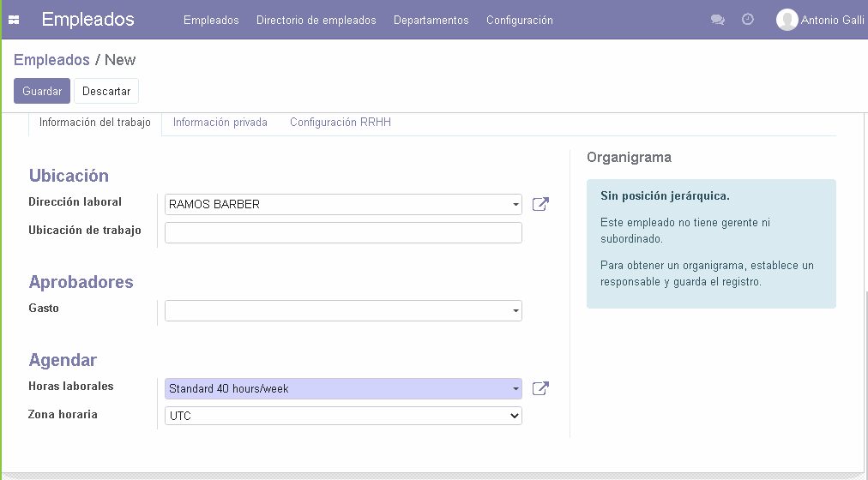Open external link for Dirección laboral
The width and height of the screenshot is (868, 480).
tap(540, 204)
